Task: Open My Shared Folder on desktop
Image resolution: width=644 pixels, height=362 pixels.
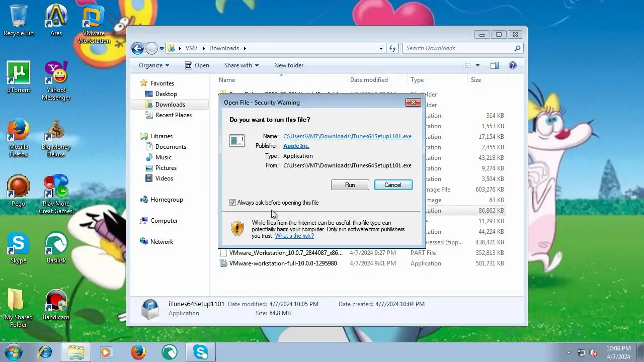Action: (19, 308)
